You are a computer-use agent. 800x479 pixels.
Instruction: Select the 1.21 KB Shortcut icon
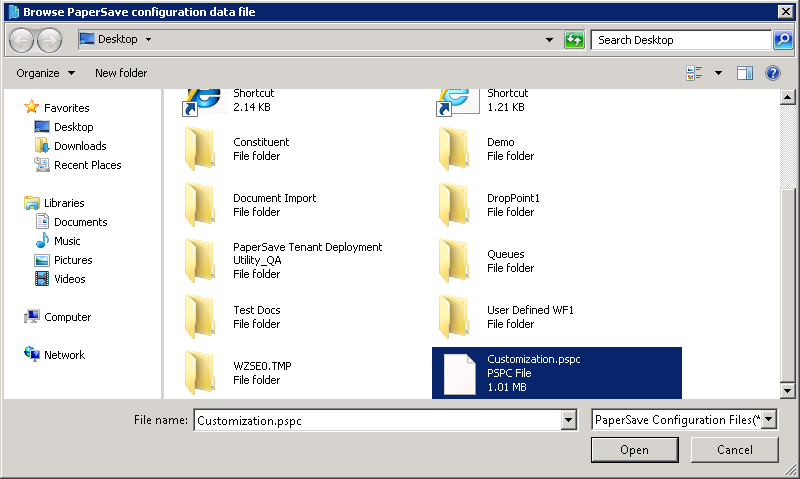(x=457, y=103)
